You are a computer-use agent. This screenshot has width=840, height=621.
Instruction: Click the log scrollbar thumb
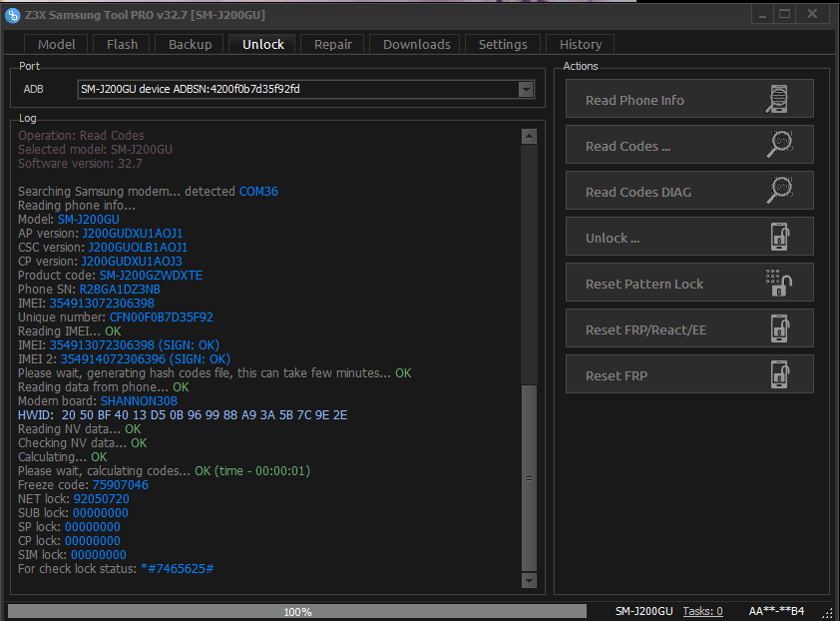[x=529, y=478]
